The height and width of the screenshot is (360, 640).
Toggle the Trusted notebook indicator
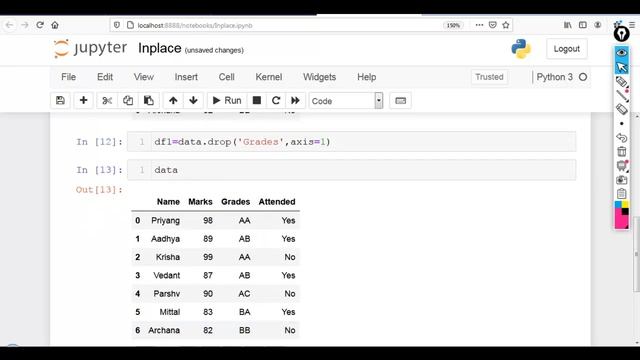489,77
